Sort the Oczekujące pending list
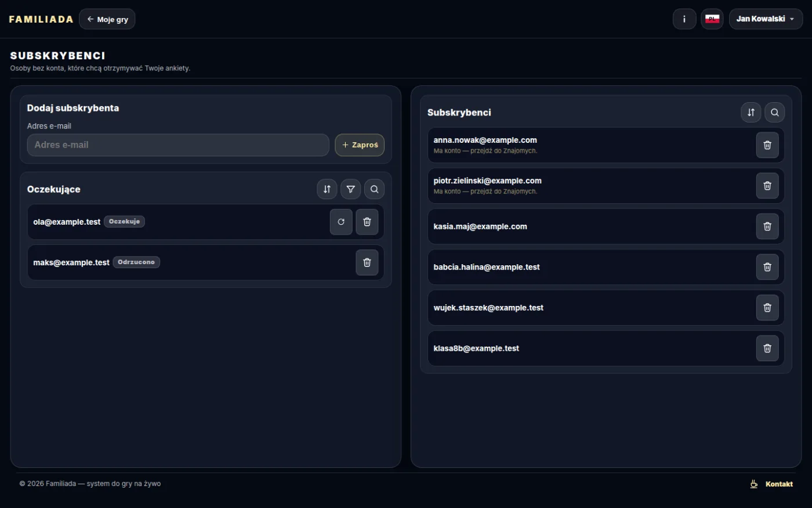 [x=327, y=189]
